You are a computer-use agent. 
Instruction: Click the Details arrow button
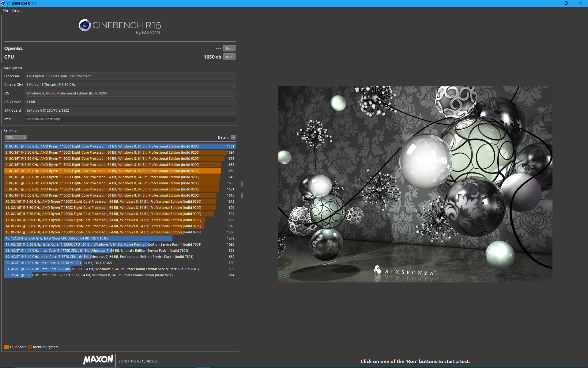click(233, 137)
